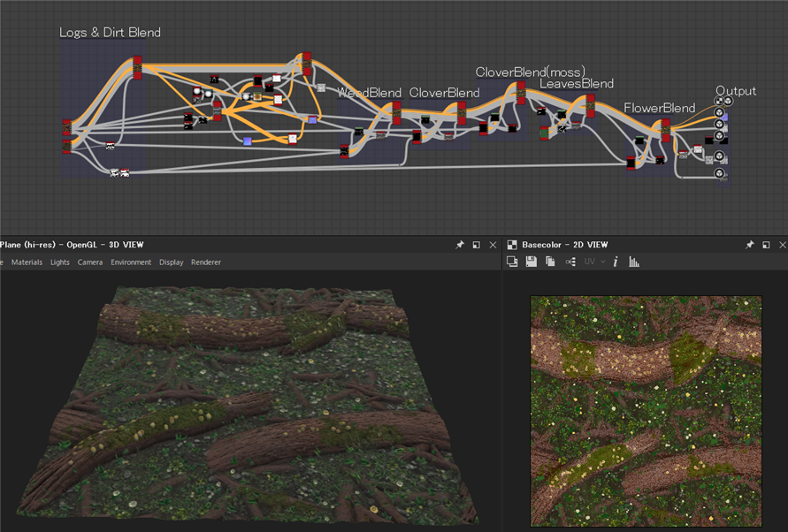
Task: Open the Display menu in 3D view
Action: (172, 262)
